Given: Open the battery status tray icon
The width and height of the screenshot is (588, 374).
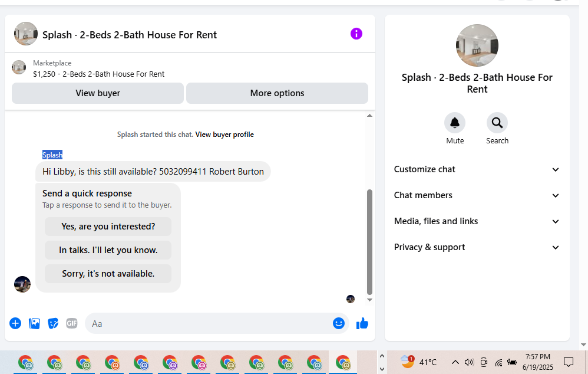Looking at the screenshot, I should 512,362.
